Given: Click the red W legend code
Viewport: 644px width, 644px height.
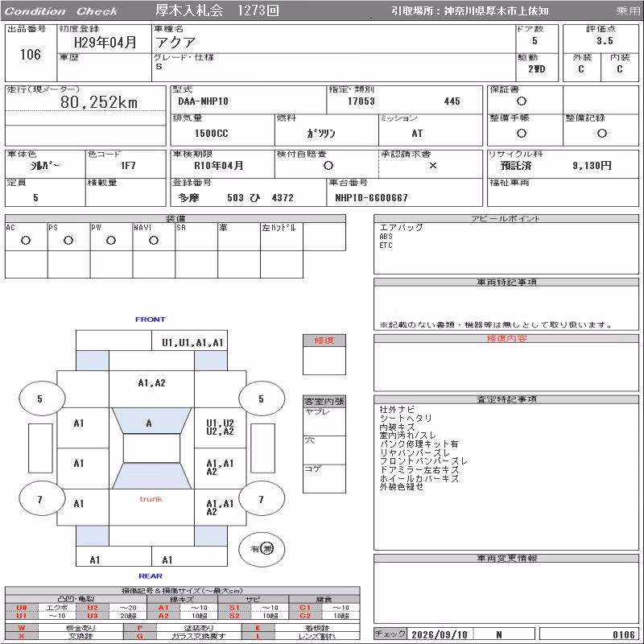Looking at the screenshot, I should (x=22, y=628).
